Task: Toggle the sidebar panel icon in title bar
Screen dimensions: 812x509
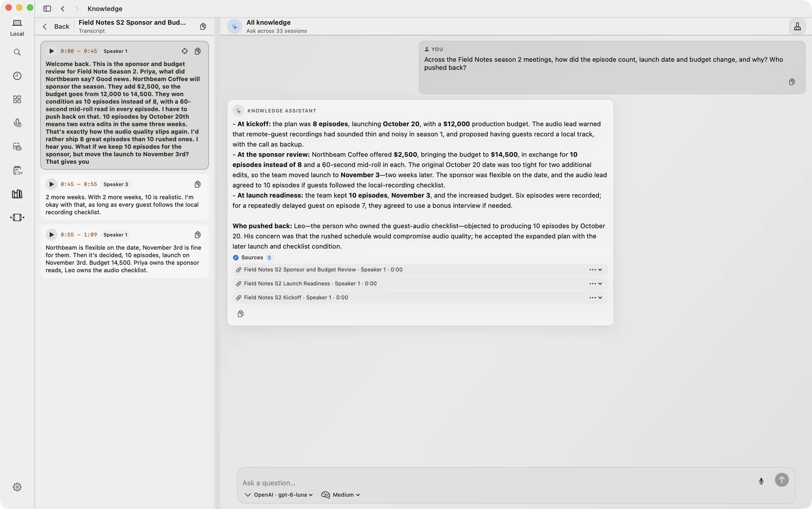Action: (47, 9)
